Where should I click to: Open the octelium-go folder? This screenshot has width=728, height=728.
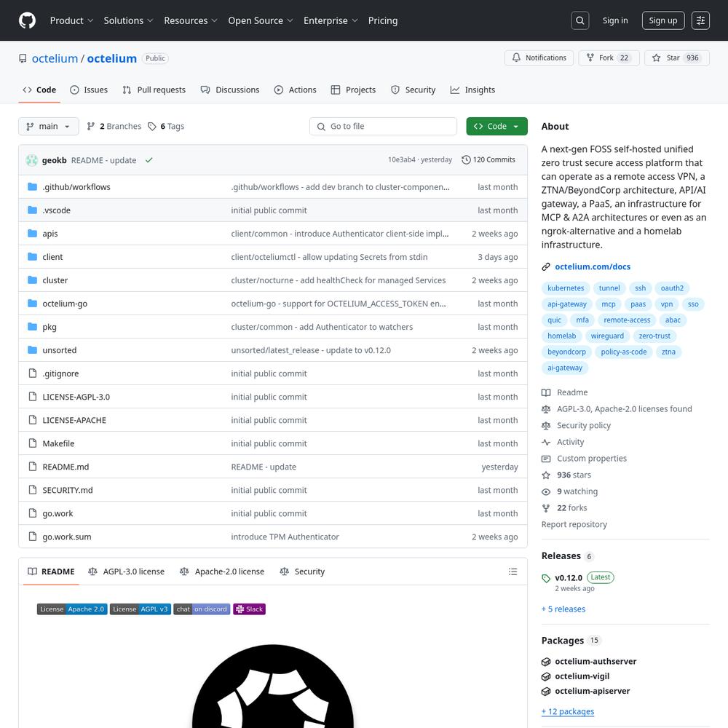pyautogui.click(x=65, y=304)
